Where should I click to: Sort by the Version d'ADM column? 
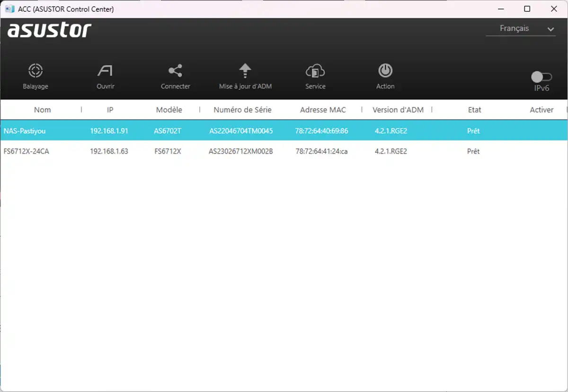[398, 109]
